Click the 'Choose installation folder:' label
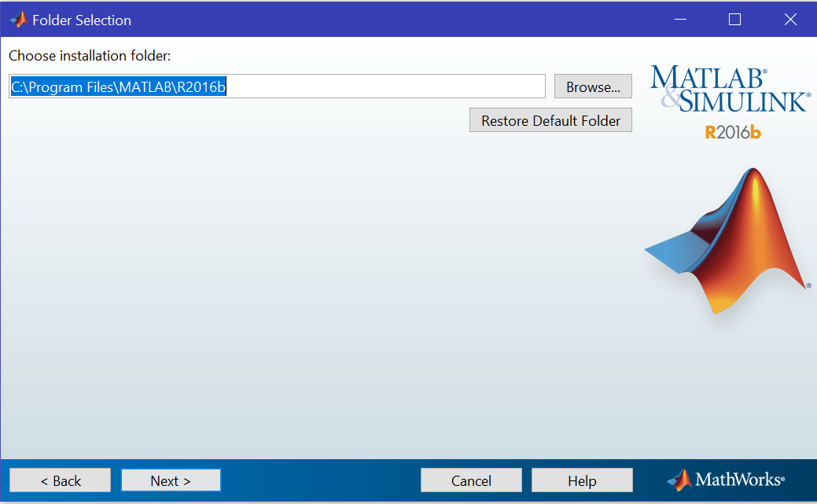Viewport: 817px width, 504px height. coord(90,56)
